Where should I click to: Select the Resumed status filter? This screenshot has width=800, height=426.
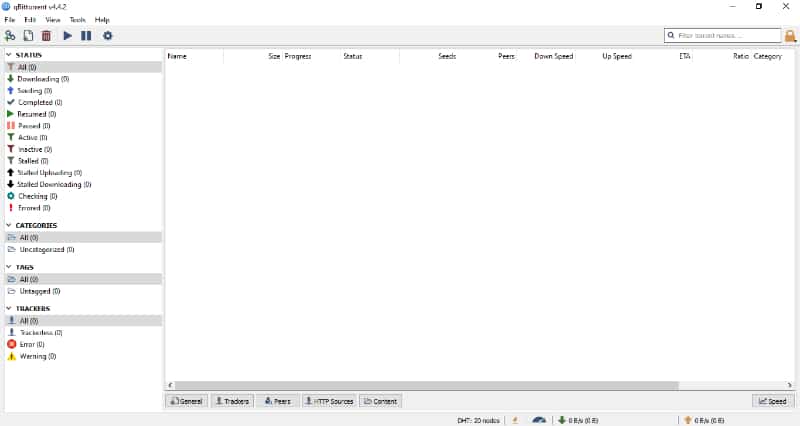84,114
